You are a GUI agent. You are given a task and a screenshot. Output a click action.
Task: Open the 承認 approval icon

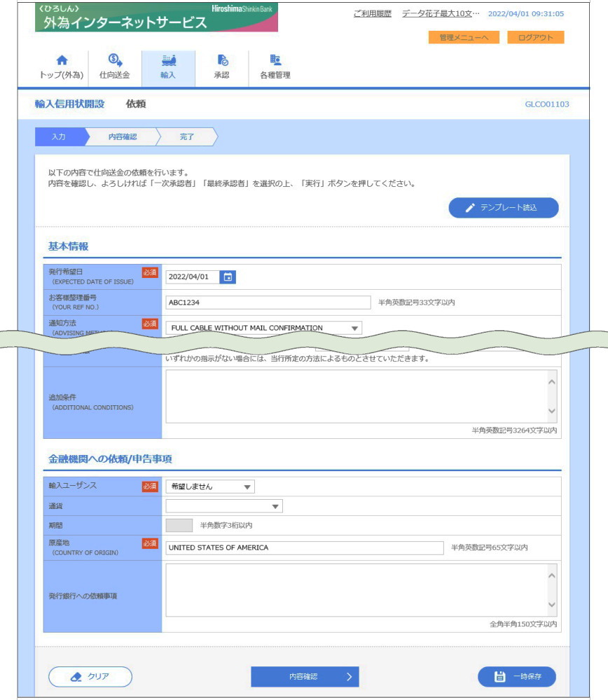point(221,61)
